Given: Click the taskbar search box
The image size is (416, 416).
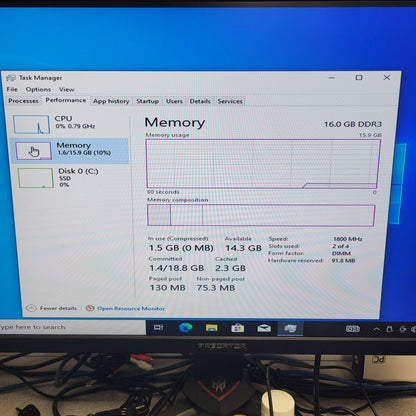Looking at the screenshot, I should [72, 327].
